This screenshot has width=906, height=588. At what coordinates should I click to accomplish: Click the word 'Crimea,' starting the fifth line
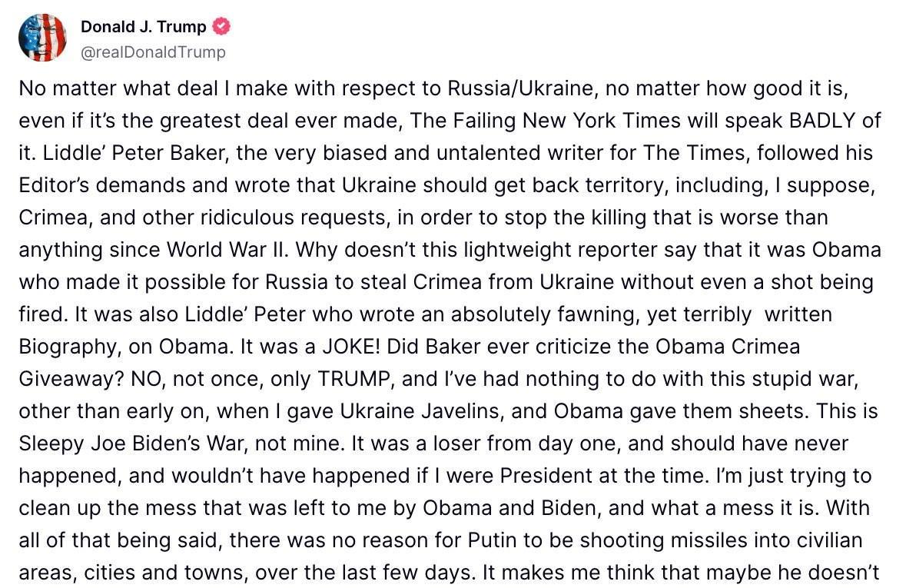(55, 218)
